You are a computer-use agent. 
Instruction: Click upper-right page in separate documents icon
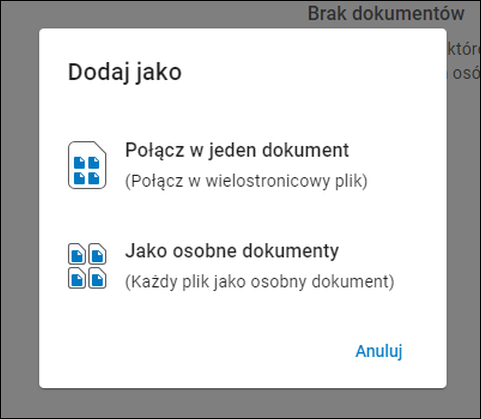tap(97, 254)
